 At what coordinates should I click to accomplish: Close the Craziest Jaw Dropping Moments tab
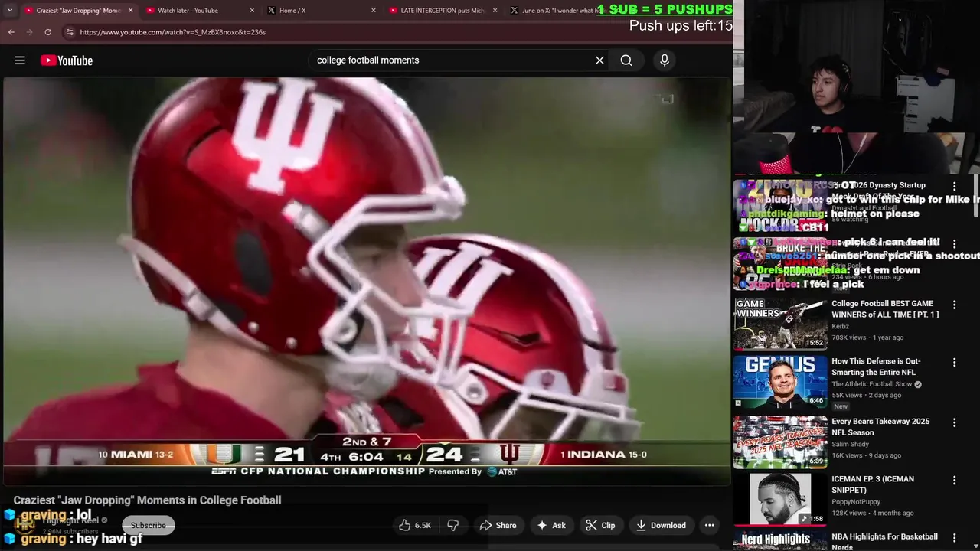click(x=130, y=11)
